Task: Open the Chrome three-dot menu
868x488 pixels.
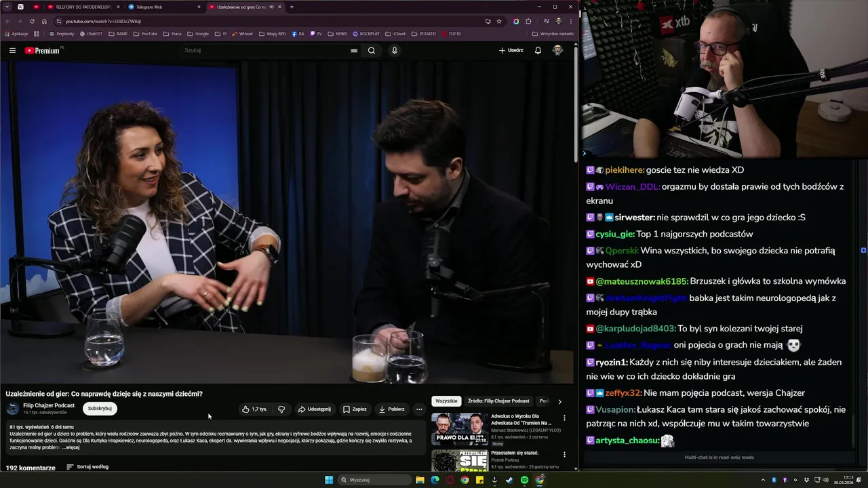Action: pos(570,21)
